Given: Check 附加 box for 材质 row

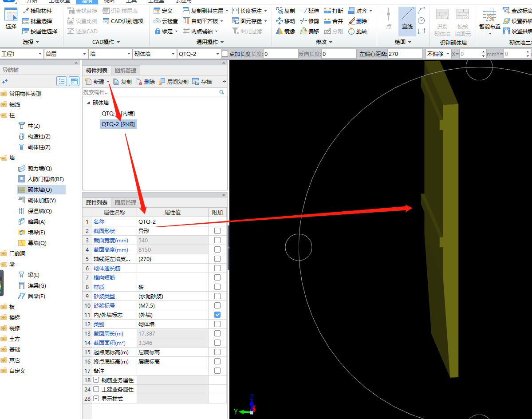Looking at the screenshot, I should (217, 287).
